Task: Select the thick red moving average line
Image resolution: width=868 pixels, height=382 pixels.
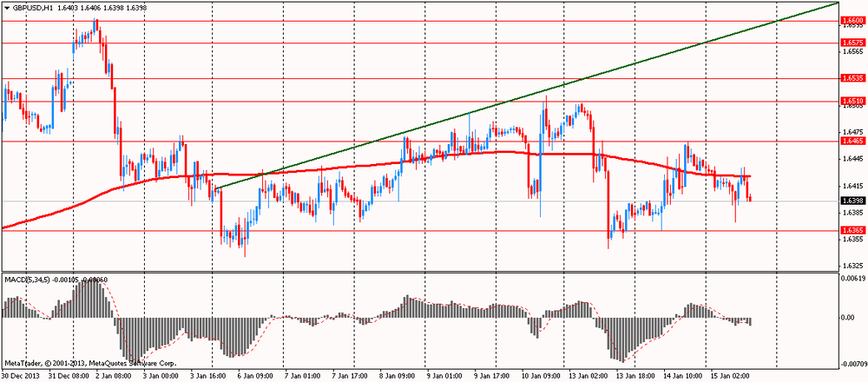Action: [377, 164]
